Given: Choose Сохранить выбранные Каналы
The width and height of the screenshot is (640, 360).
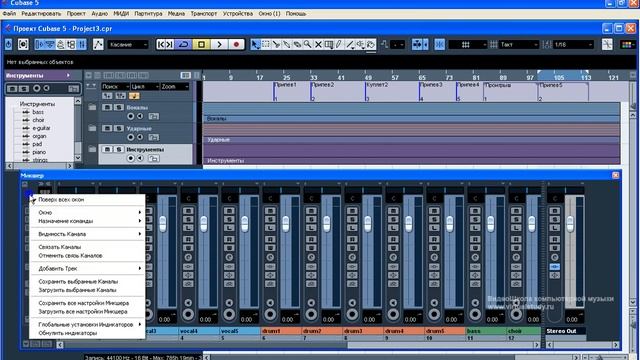Looking at the screenshot, I should click(87, 282).
